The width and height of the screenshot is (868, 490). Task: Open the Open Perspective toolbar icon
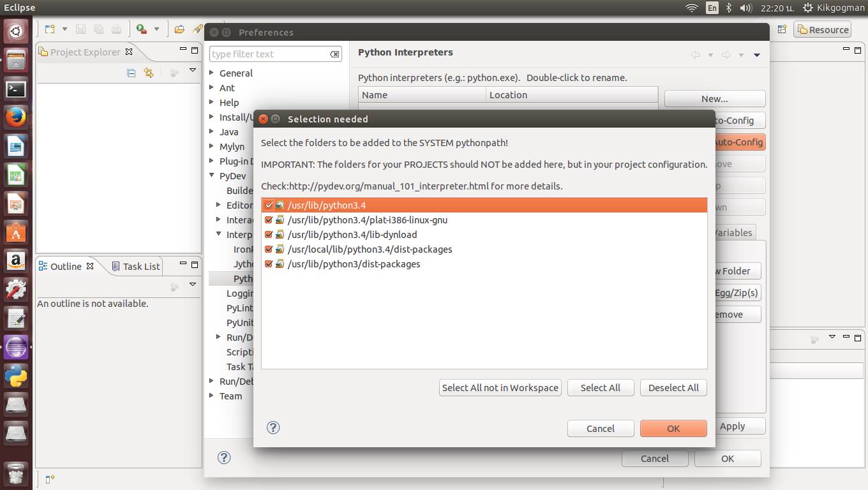tap(782, 29)
